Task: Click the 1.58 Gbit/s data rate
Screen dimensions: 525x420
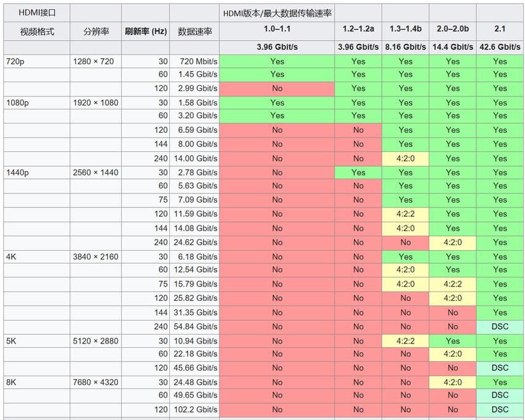Action: [x=195, y=103]
